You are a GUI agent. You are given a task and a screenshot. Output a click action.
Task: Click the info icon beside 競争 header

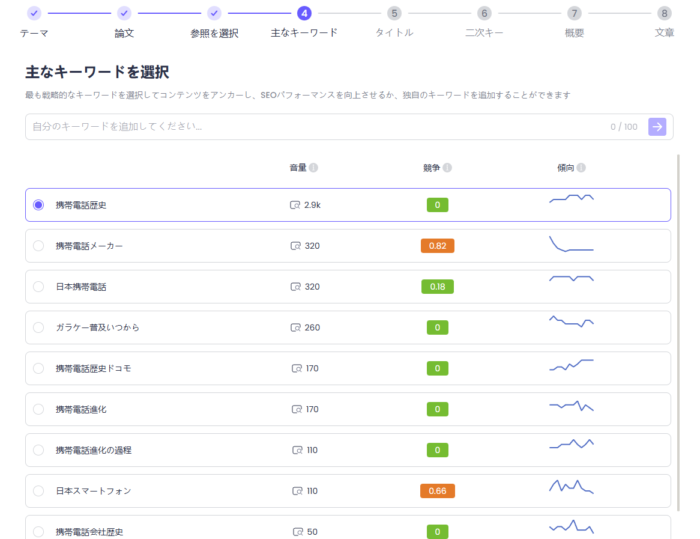pyautogui.click(x=447, y=167)
